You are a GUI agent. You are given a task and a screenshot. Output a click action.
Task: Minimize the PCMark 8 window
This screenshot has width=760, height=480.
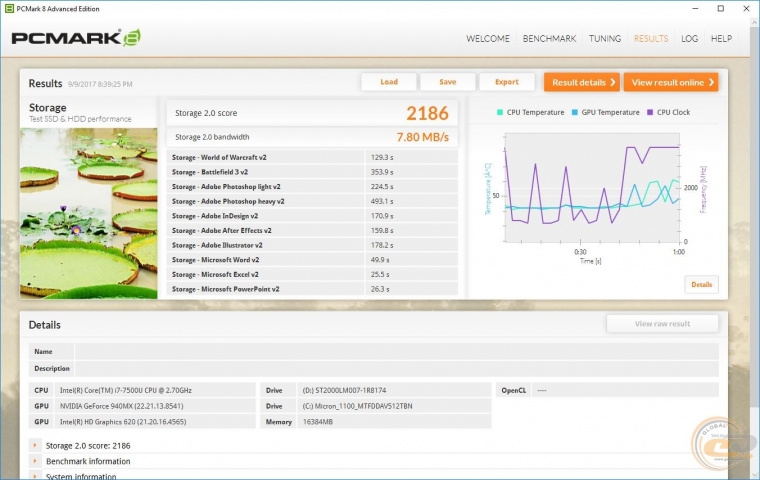click(695, 8)
